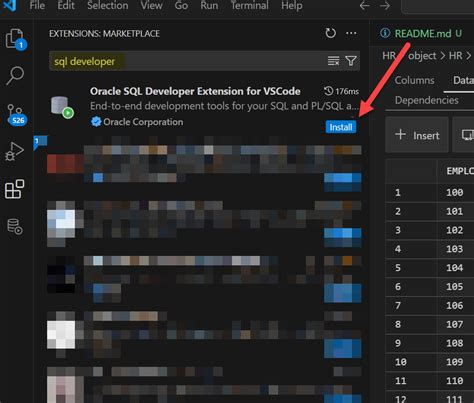Open the View menu

(151, 5)
